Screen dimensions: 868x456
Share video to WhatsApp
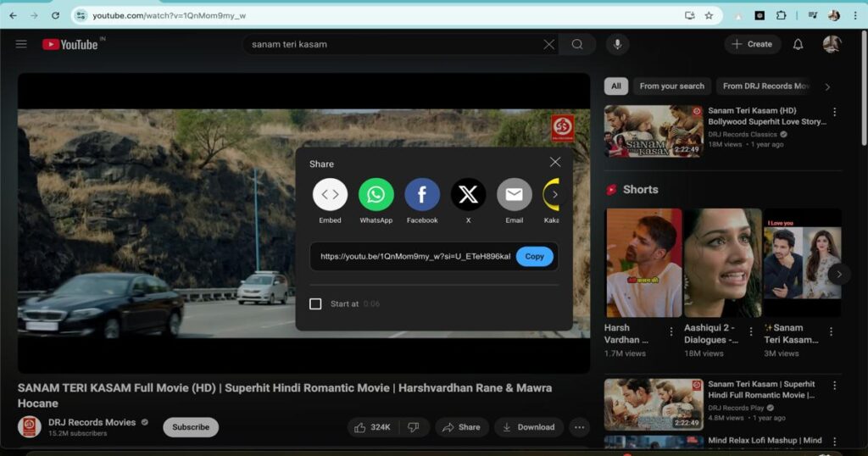tap(376, 195)
